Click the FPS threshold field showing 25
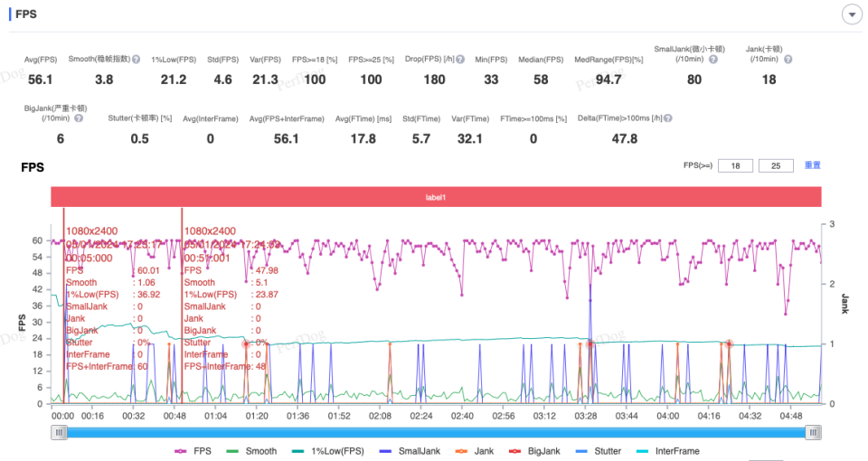Viewport: 868px width, 461px height. pyautogui.click(x=776, y=165)
